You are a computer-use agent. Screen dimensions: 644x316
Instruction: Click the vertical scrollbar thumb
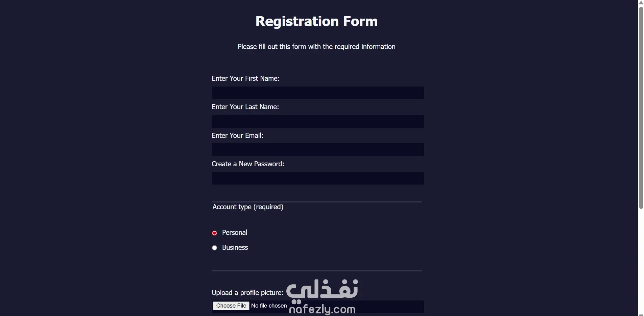(641, 108)
